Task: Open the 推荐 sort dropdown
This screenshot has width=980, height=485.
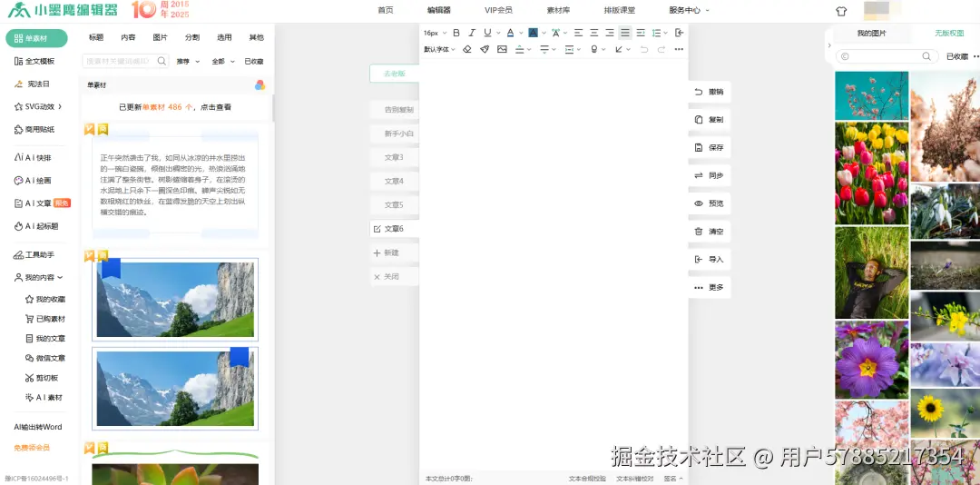Action: [x=188, y=62]
